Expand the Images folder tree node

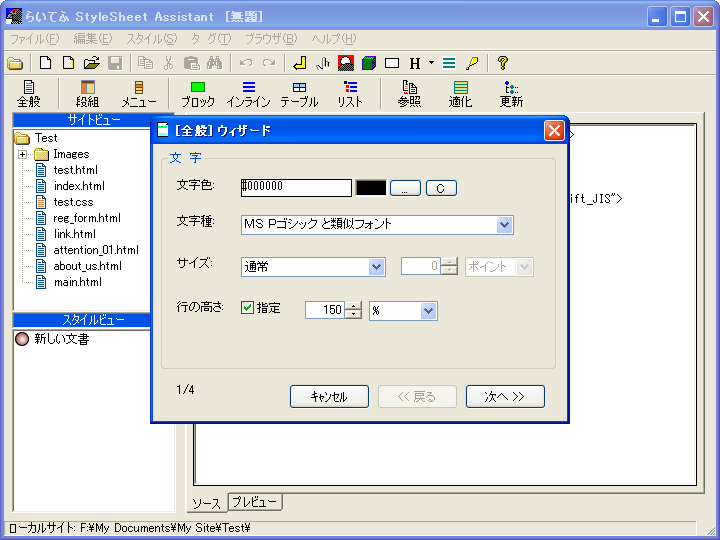[22, 154]
